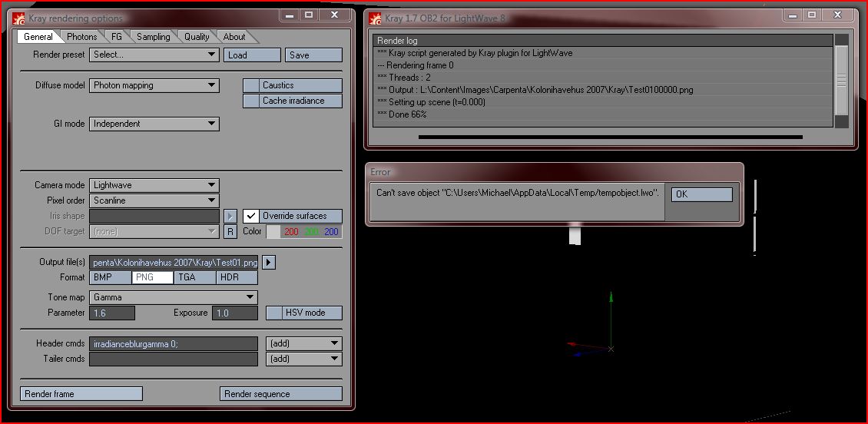Switch to the Sampling tab
868x424 pixels.
[154, 37]
